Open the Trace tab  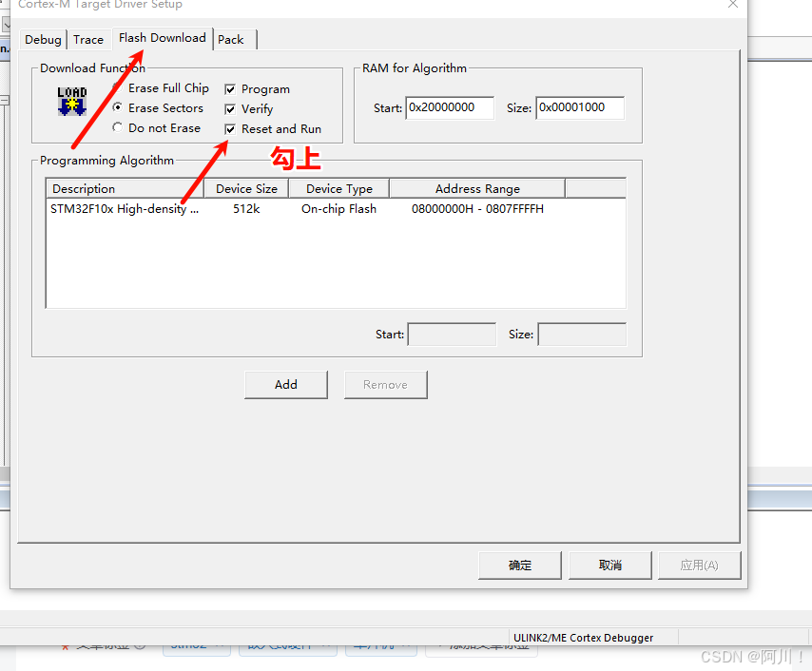pyautogui.click(x=88, y=39)
